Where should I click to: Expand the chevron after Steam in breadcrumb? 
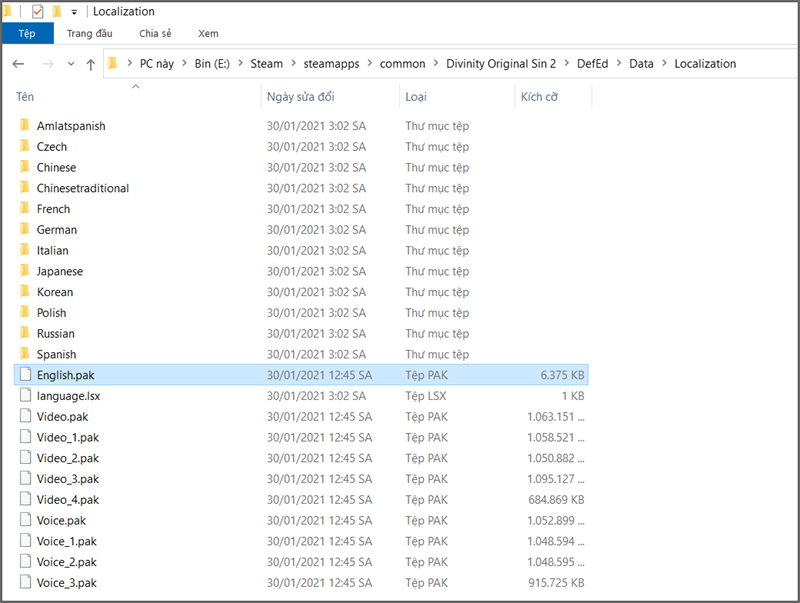293,63
